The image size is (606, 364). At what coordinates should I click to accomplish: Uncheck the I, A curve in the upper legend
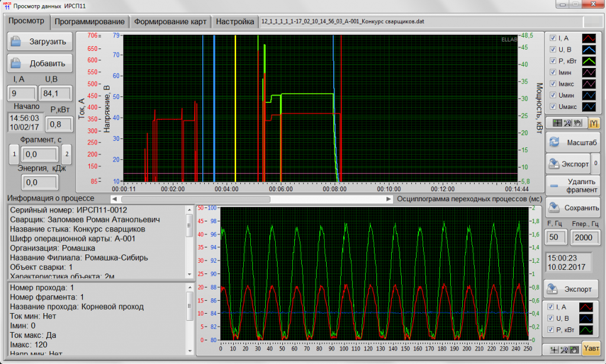pos(553,38)
